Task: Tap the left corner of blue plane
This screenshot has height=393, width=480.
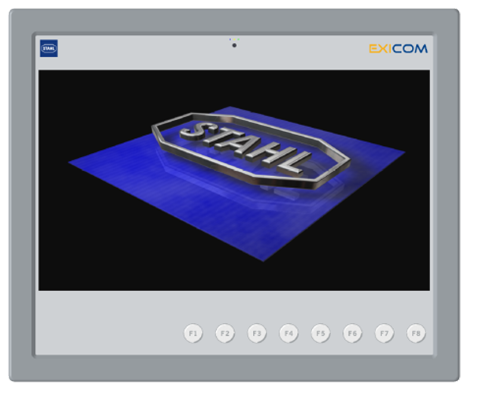Action: tap(71, 162)
